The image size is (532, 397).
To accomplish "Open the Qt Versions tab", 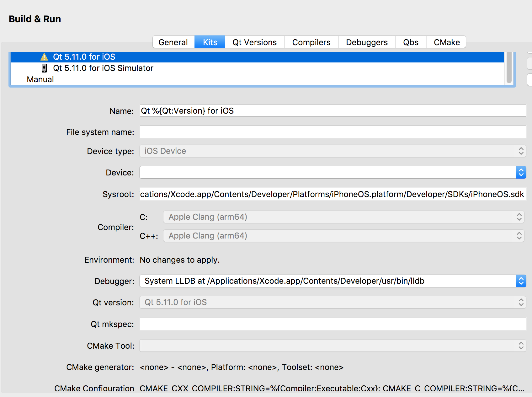I will click(254, 42).
